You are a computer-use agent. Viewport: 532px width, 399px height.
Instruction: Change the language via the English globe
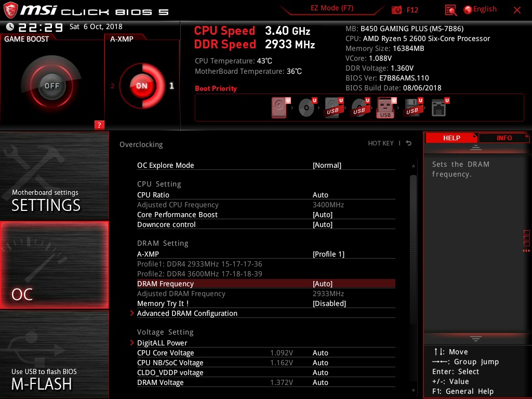(x=480, y=9)
